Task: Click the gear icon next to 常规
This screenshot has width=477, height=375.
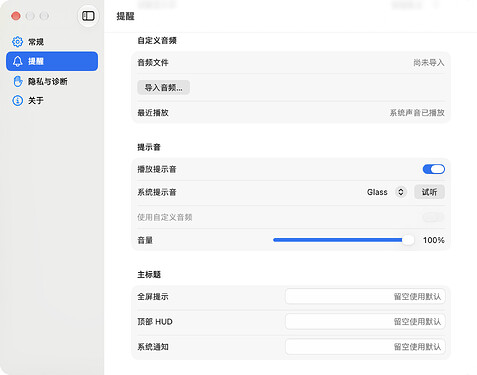Action: [17, 42]
